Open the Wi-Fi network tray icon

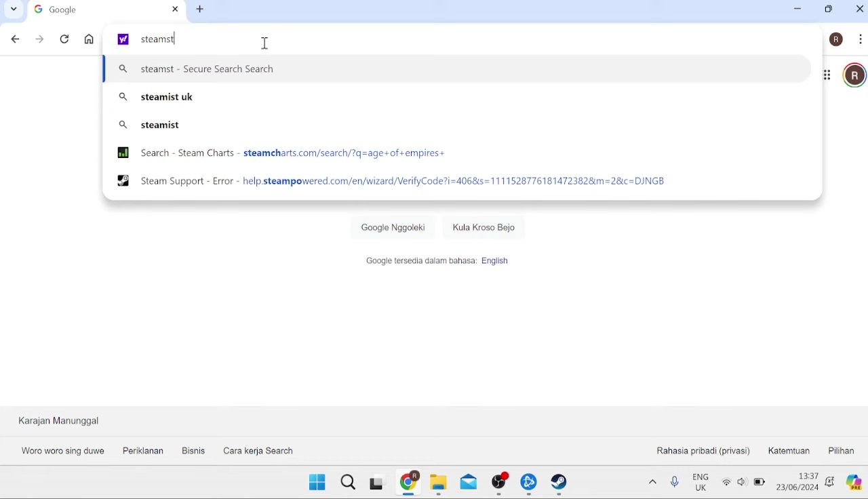point(726,482)
